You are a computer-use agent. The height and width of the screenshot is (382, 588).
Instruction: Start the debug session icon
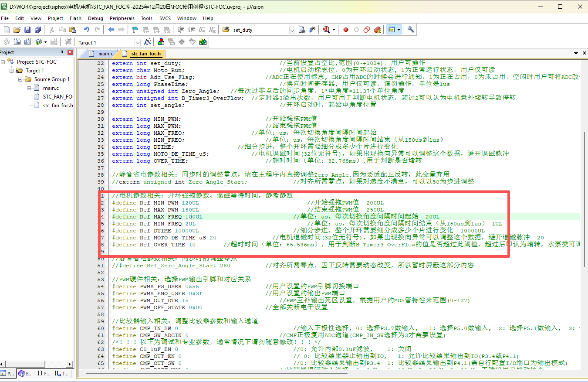coord(325,30)
